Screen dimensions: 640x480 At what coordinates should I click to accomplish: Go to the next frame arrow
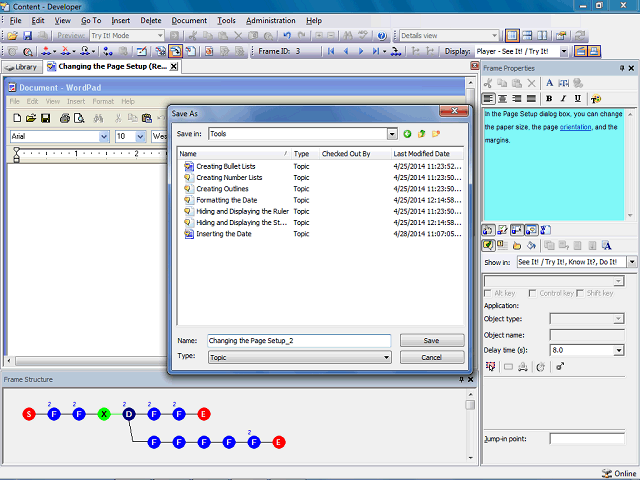pos(361,51)
